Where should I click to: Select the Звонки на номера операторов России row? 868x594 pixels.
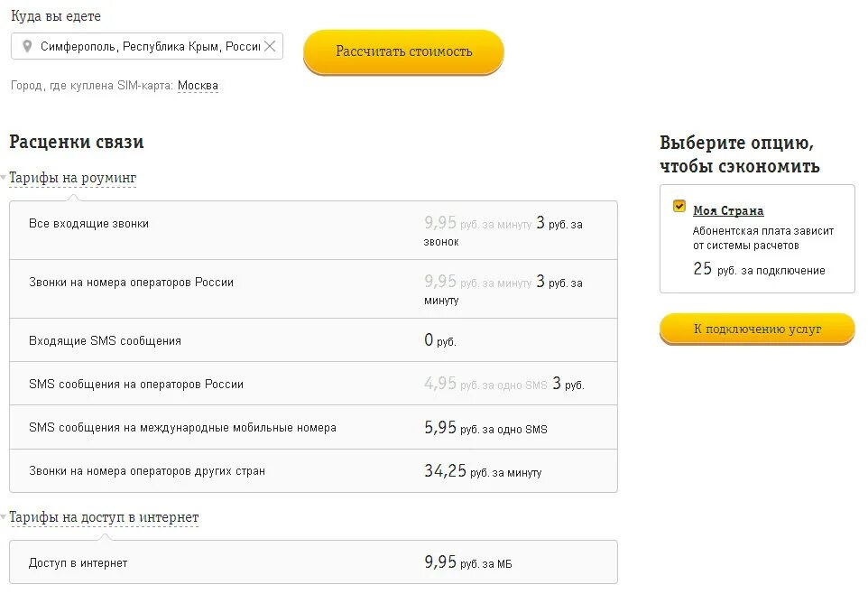(313, 289)
